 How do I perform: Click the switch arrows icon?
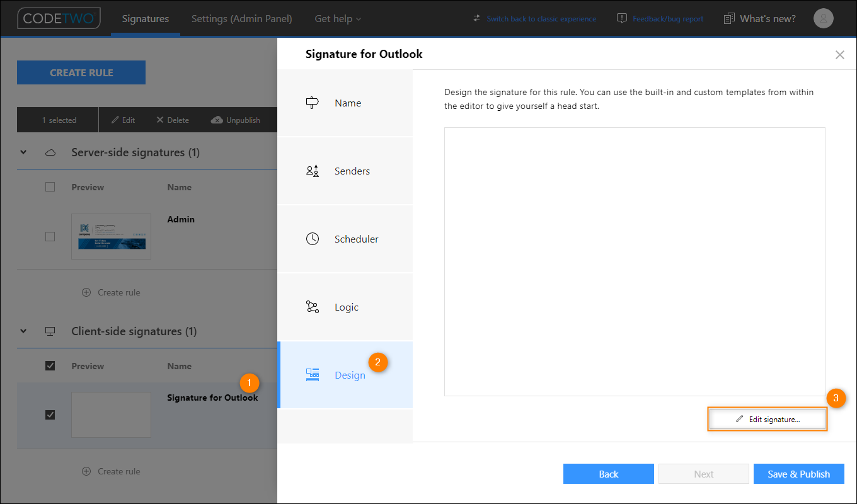(x=477, y=18)
